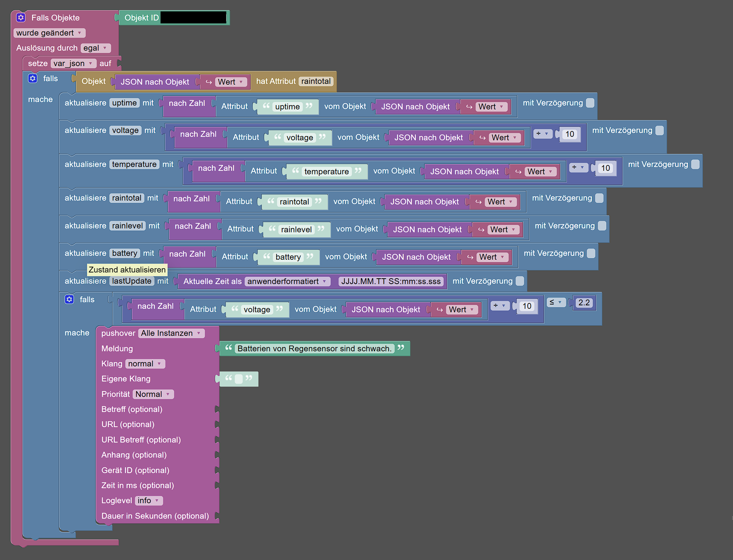Open Wert dropdown in rainlevel row

pyautogui.click(x=503, y=230)
